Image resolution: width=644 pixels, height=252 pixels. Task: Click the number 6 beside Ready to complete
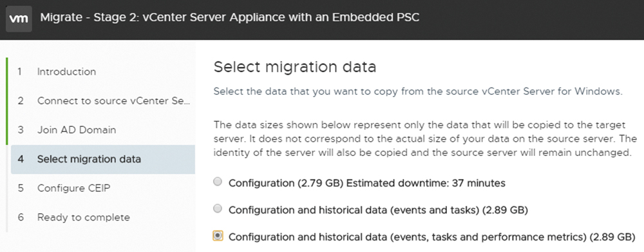point(21,217)
